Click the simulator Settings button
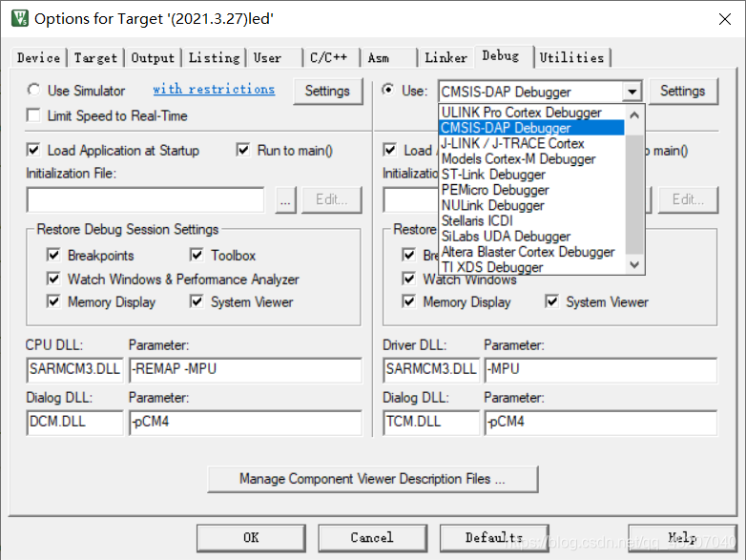 click(x=327, y=91)
